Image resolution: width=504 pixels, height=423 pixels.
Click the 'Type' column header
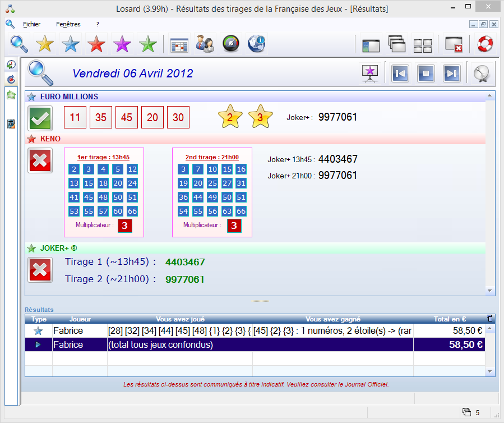point(39,319)
